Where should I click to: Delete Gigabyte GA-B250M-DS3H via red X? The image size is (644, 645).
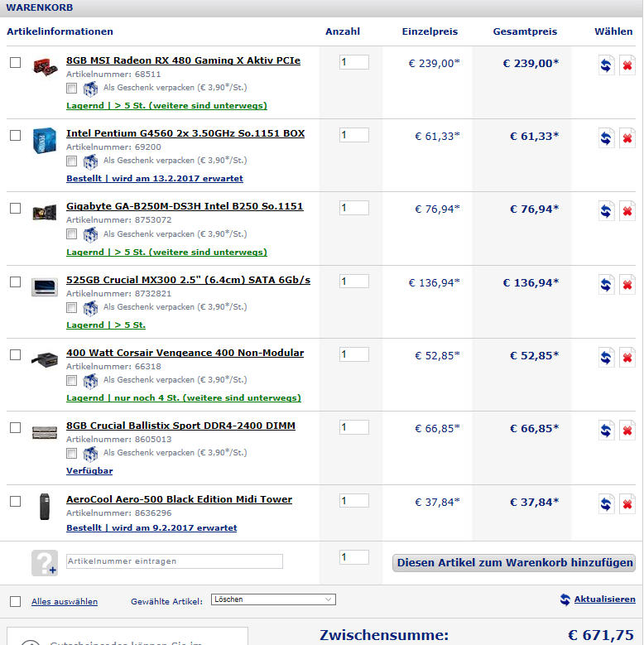pyautogui.click(x=627, y=211)
